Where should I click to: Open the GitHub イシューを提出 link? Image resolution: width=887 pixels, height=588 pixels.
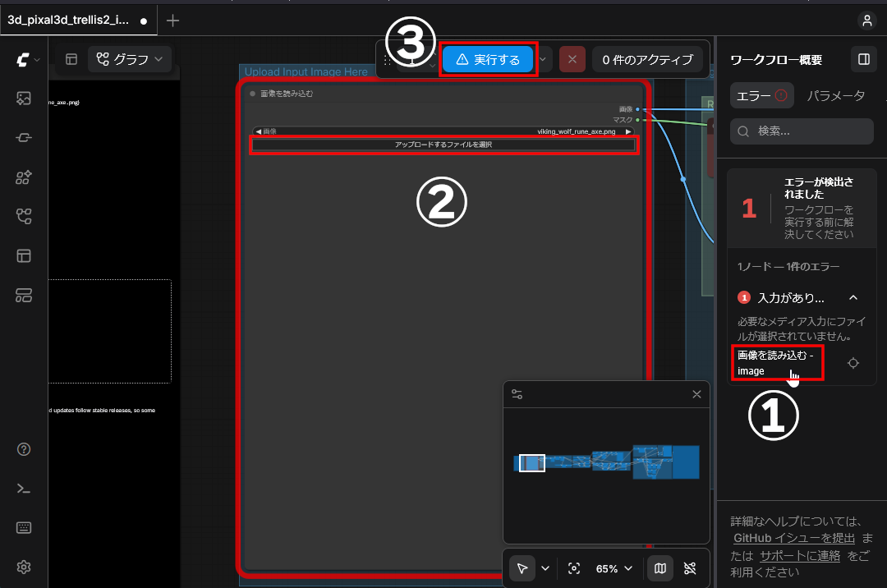tap(794, 538)
